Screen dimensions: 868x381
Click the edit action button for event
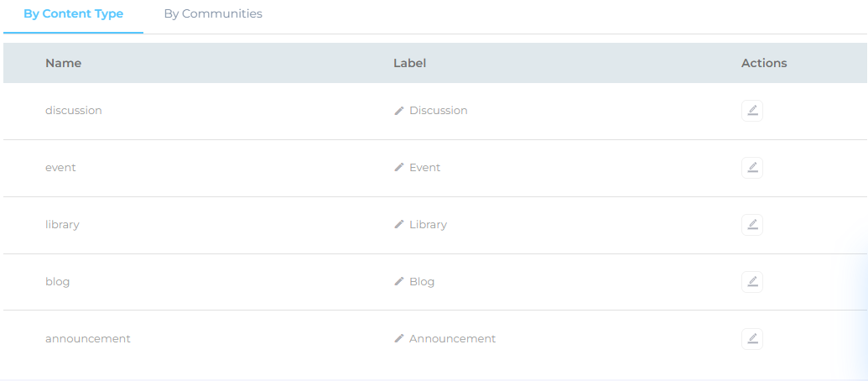point(752,168)
